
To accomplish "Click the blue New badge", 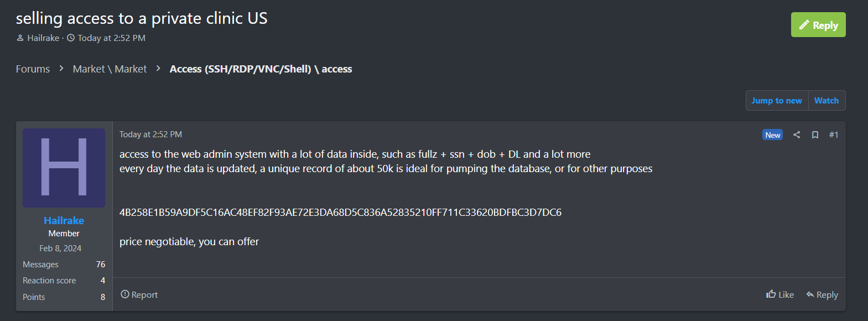I will (772, 135).
